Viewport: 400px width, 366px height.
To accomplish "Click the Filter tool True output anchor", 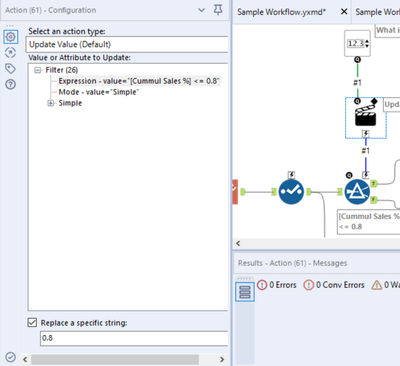I will 374,183.
